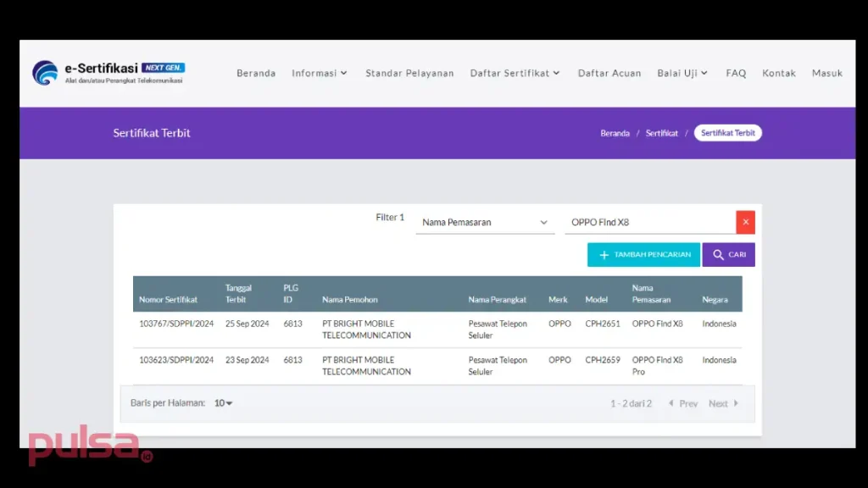
Task: Go to Daftar Acuan page
Action: [609, 73]
